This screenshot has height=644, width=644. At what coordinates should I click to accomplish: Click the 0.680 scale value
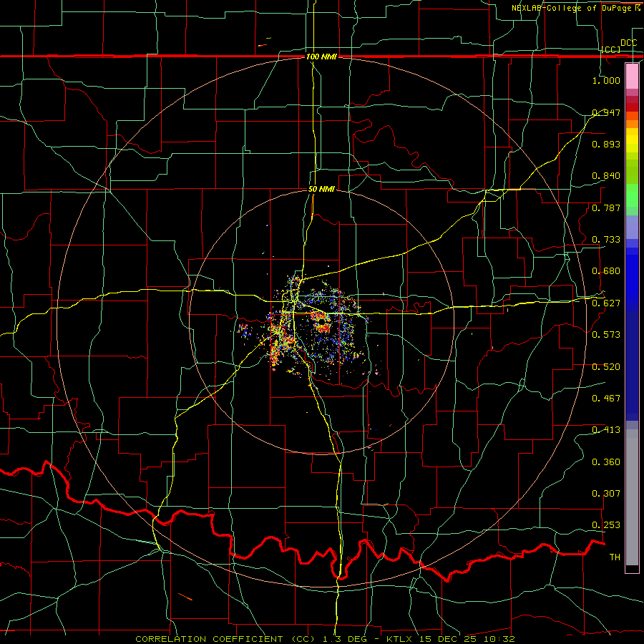(x=606, y=271)
